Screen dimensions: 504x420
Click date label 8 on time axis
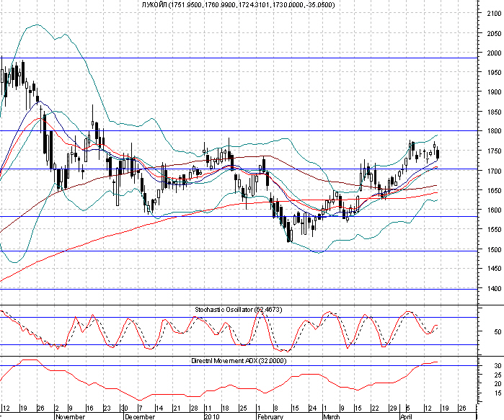[x=275, y=408]
